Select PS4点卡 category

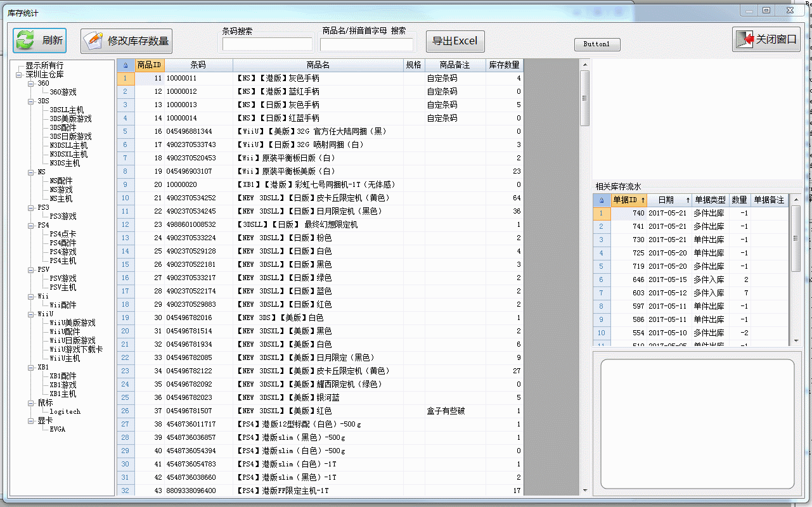[x=63, y=234]
